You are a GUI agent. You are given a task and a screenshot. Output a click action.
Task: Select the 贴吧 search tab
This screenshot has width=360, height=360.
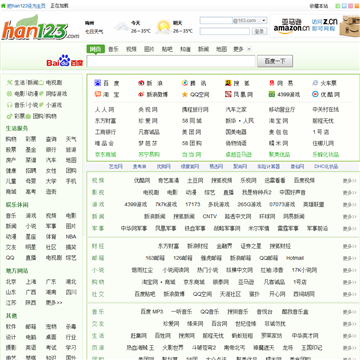point(167,49)
